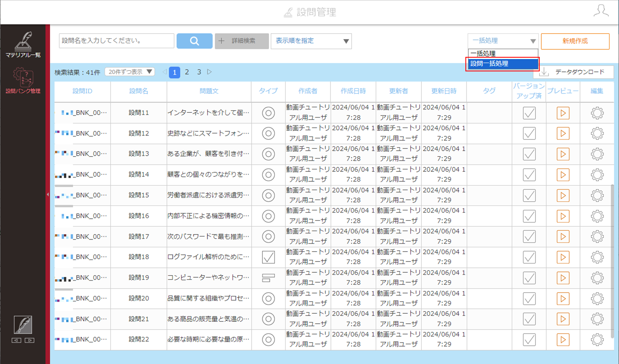Toggle version-up checkbox for 設問12
Image resolution: width=619 pixels, height=364 pixels.
point(529,134)
